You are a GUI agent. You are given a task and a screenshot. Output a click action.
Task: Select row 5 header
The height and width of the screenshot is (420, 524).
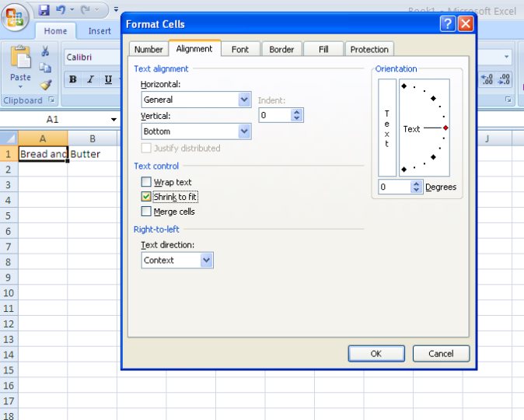pos(9,215)
